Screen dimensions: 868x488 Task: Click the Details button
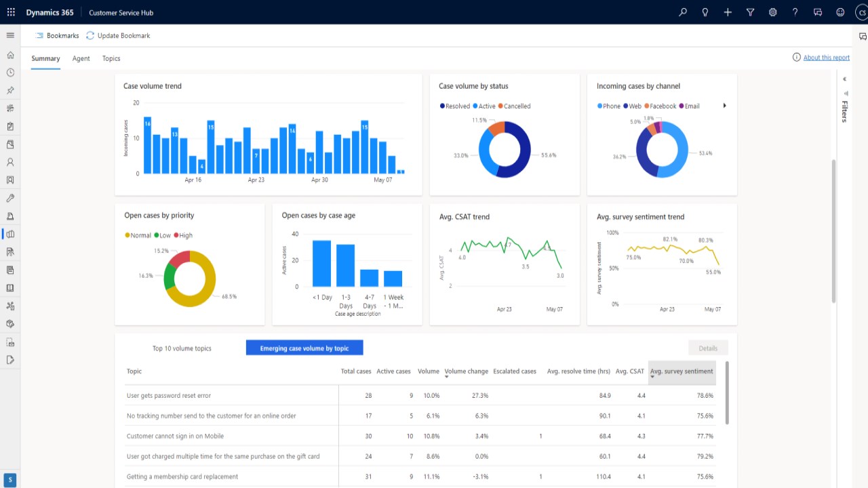[708, 348]
